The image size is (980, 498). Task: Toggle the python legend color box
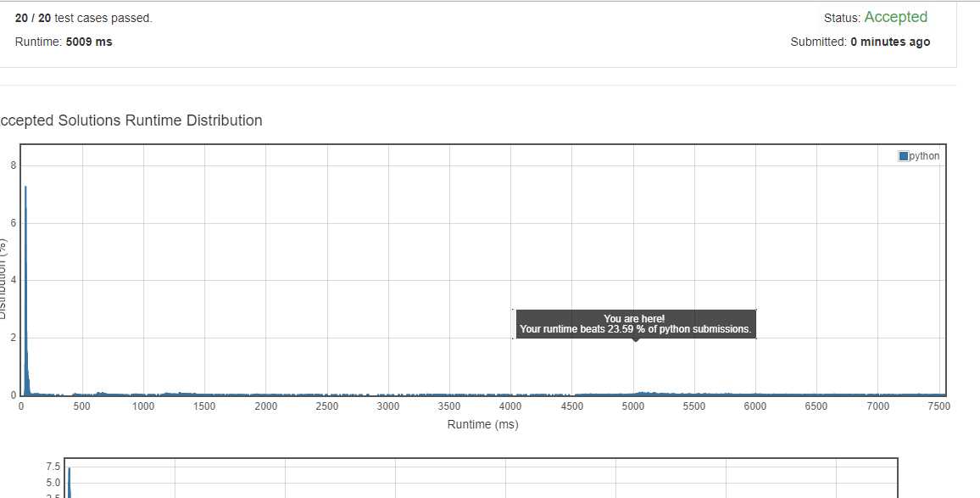click(903, 156)
